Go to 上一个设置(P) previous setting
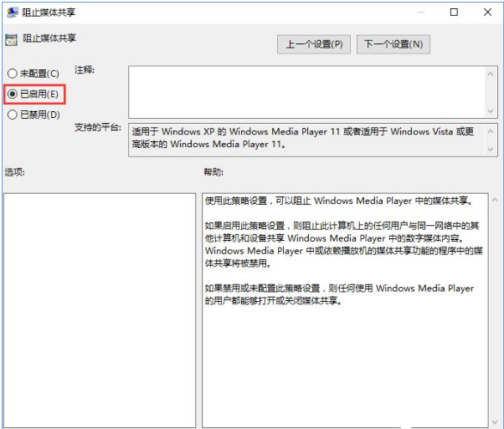 (314, 44)
